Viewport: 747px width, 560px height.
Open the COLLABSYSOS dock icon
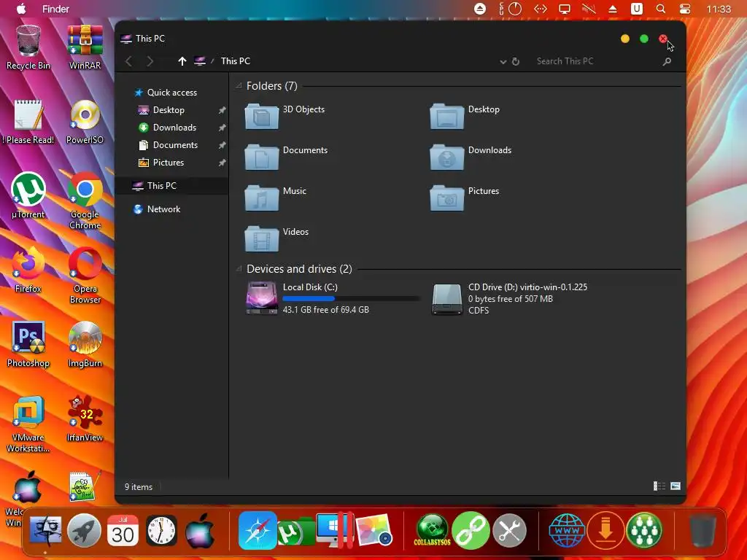click(432, 530)
